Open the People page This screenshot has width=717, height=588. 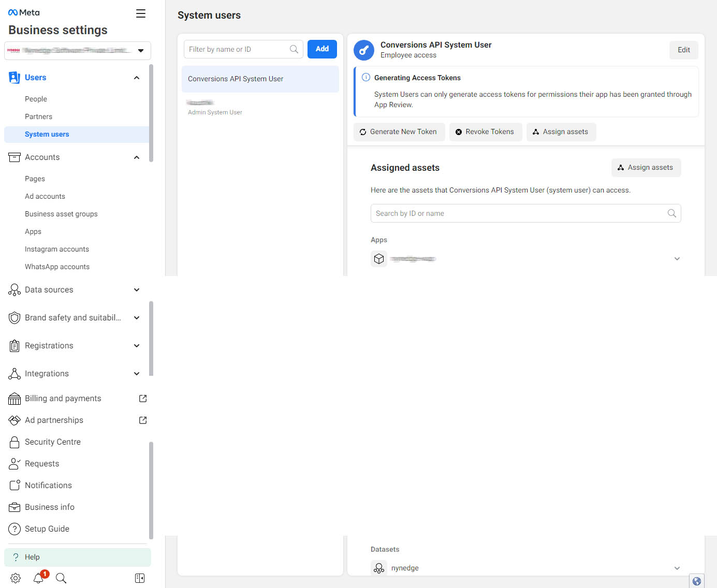[36, 99]
